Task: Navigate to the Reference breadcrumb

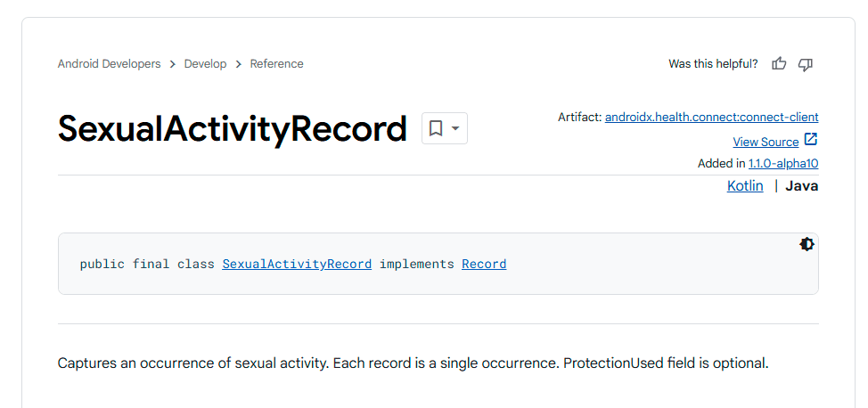Action: 276,64
